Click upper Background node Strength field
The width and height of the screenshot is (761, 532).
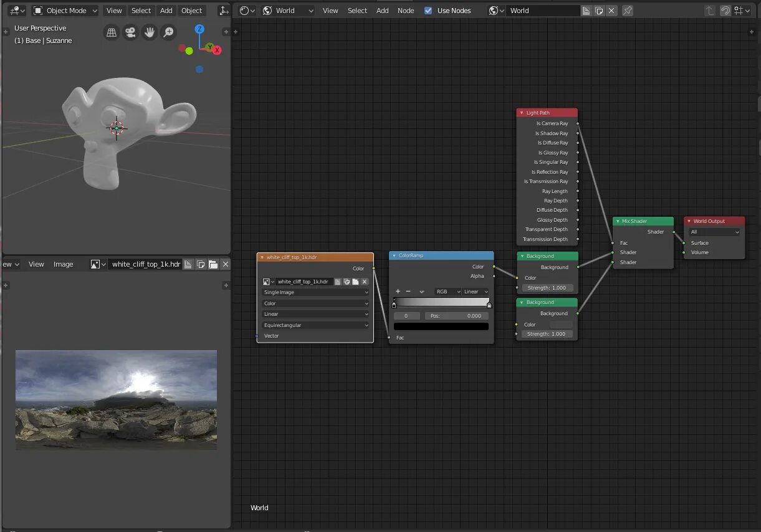(546, 288)
